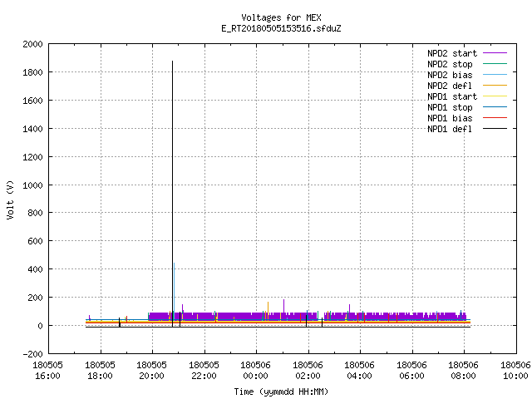532x399 pixels.
Task: Select the 'NPD1 bias' legend label
Action: [x=450, y=118]
